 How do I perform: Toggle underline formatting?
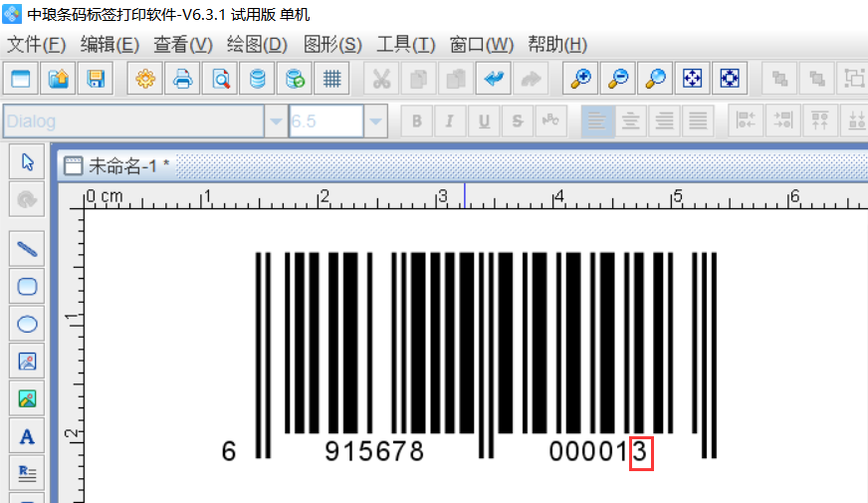point(484,121)
